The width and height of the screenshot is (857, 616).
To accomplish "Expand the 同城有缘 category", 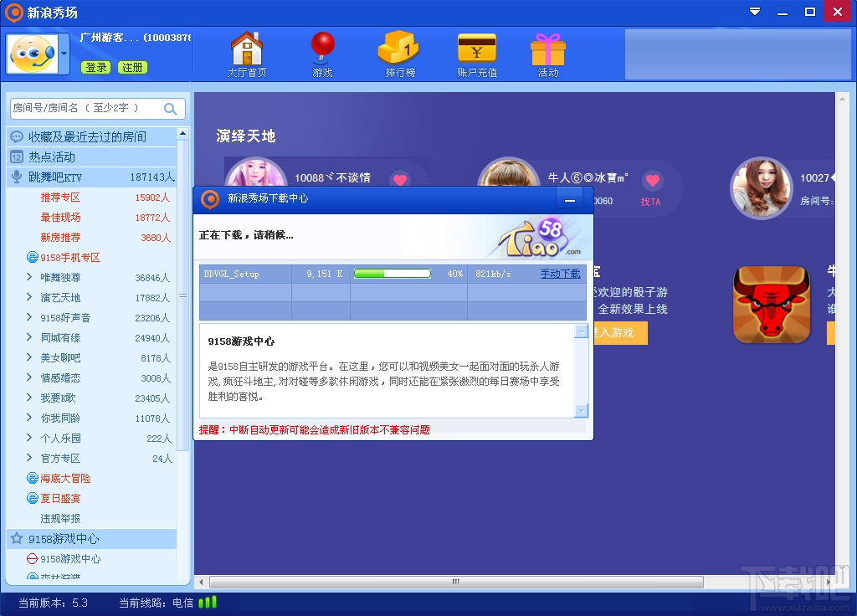I will pos(29,338).
